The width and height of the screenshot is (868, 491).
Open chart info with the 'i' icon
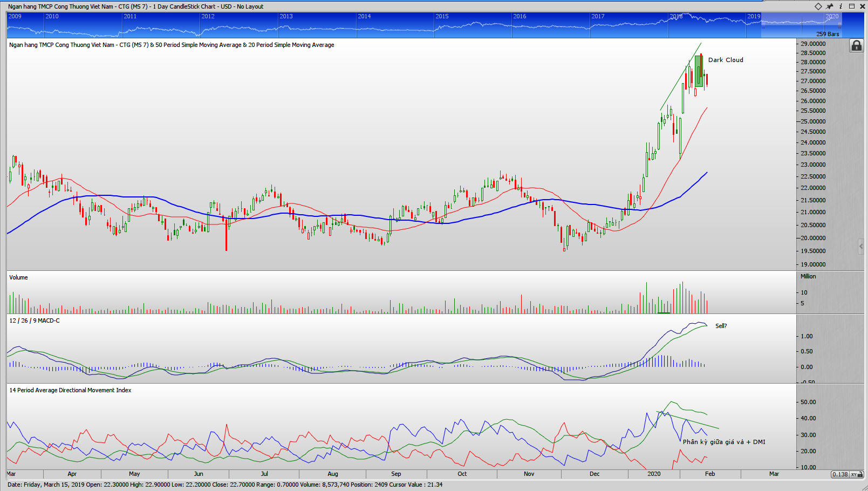pyautogui.click(x=840, y=6)
